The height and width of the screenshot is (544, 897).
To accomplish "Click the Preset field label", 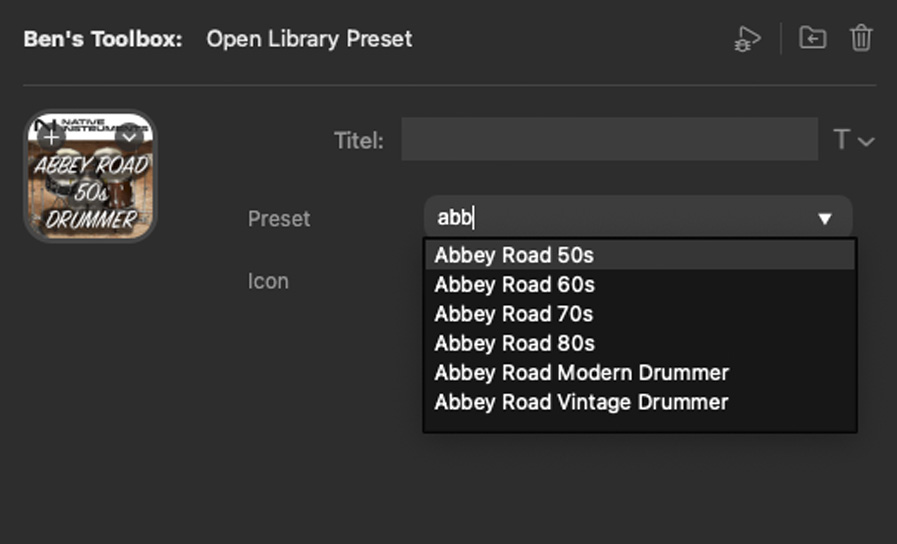I will coord(279,218).
